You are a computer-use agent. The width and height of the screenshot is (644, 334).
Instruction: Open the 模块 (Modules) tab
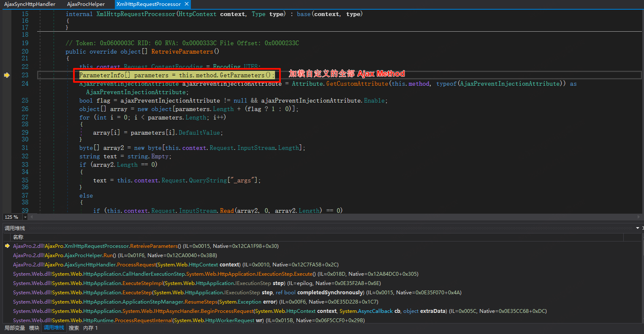pos(34,328)
